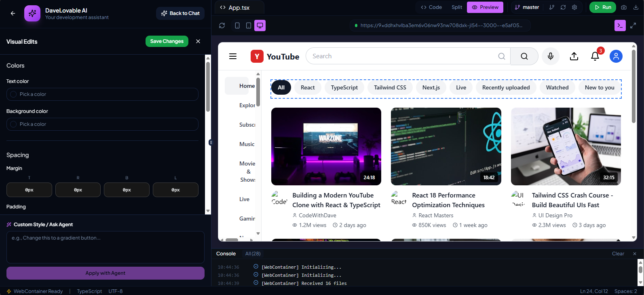Open the master branch selector

[527, 7]
